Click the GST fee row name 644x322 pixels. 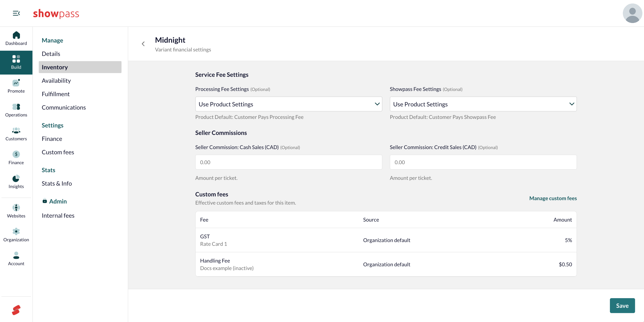(x=205, y=236)
